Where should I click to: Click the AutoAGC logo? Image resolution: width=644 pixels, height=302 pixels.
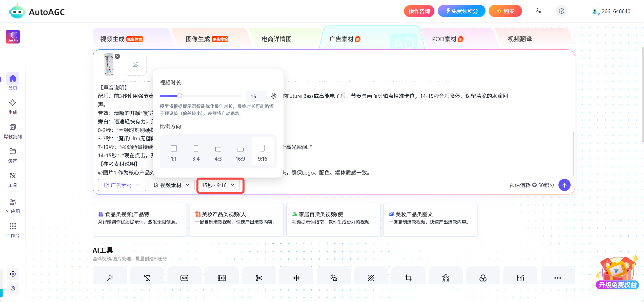click(x=37, y=11)
